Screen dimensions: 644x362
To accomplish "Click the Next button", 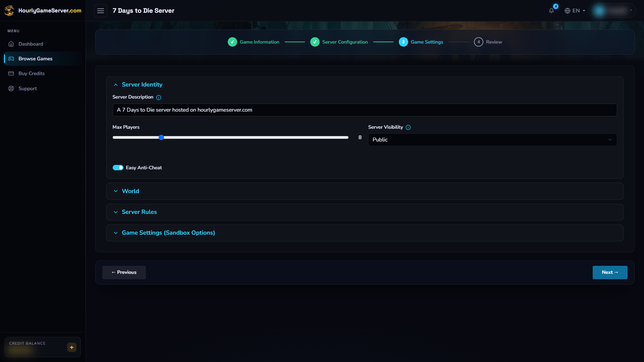I will coord(610,273).
